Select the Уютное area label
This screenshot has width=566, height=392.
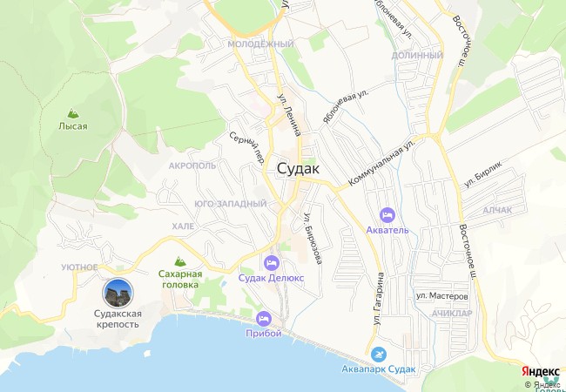click(x=79, y=267)
